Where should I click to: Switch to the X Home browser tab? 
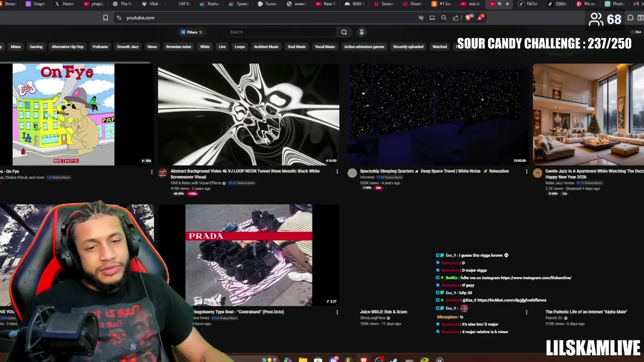pyautogui.click(x=64, y=4)
